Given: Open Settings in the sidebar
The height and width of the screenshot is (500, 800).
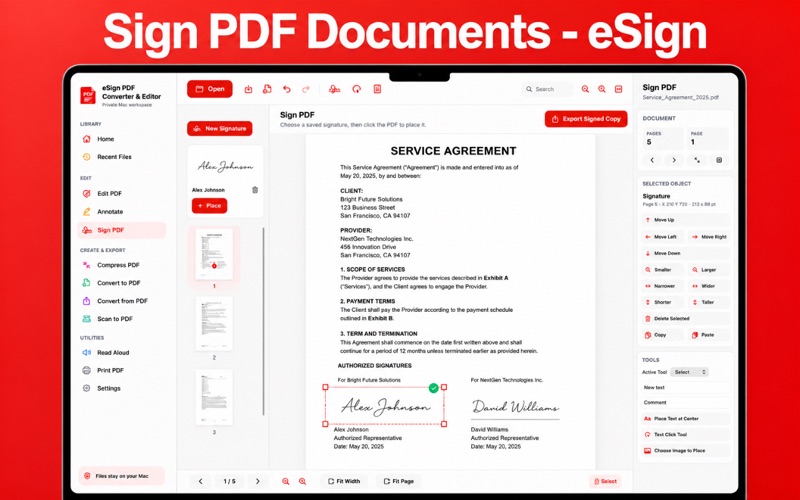Looking at the screenshot, I should point(121,388).
